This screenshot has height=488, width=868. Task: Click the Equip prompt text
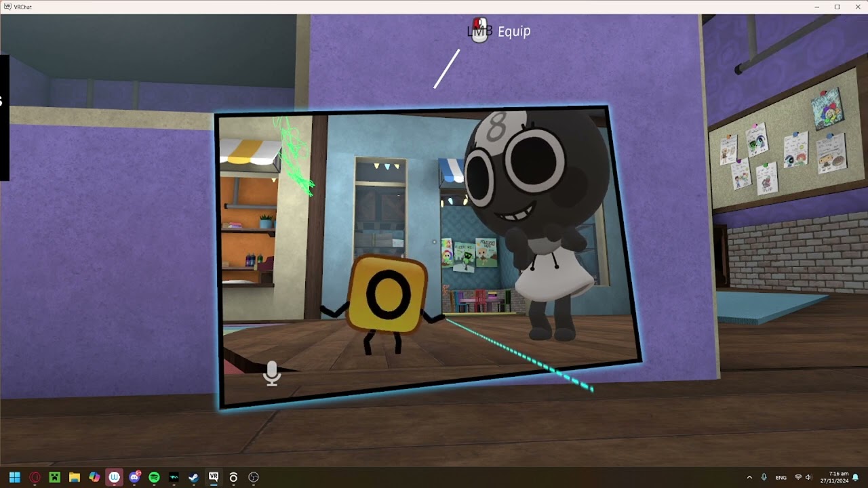[514, 31]
